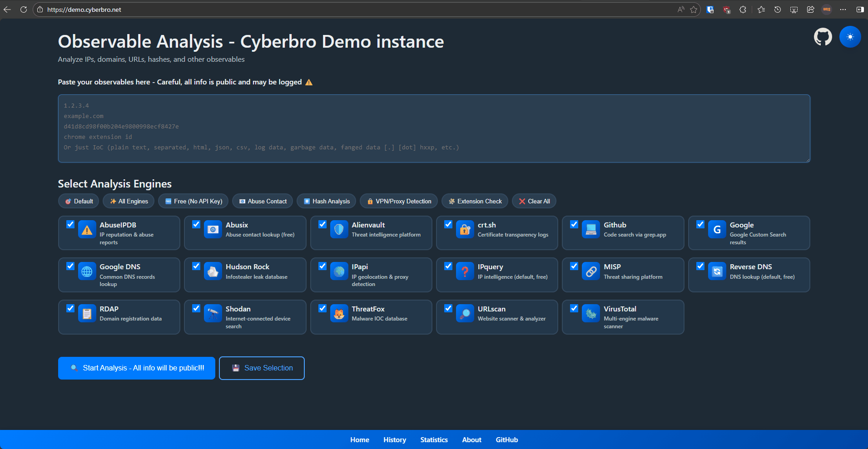Apply the Hash Analysis preset
Screen dimensions: 868x449
tap(326, 201)
